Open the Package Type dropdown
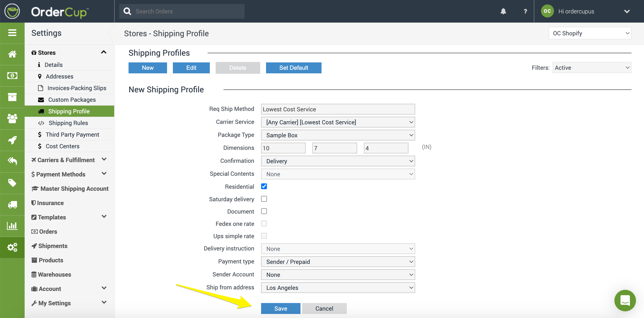The width and height of the screenshot is (644, 318). [x=338, y=135]
